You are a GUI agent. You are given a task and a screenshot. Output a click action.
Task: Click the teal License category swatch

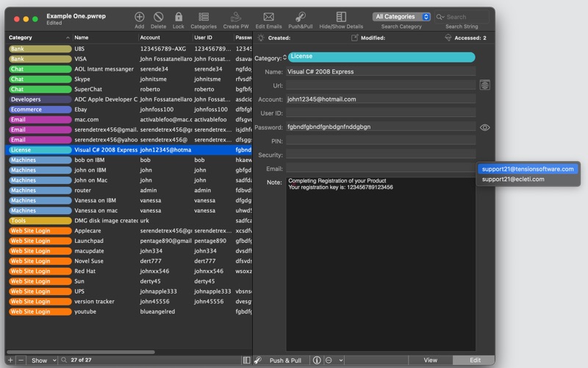(381, 57)
